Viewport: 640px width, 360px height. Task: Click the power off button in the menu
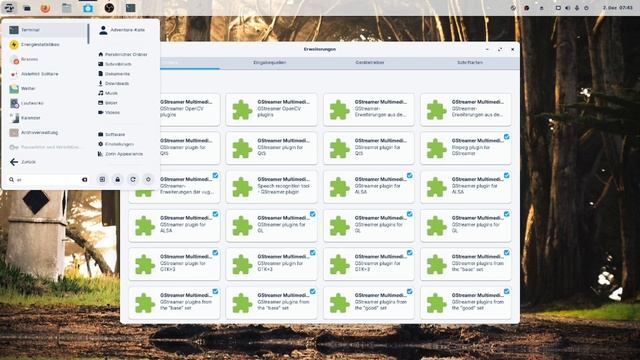148,179
